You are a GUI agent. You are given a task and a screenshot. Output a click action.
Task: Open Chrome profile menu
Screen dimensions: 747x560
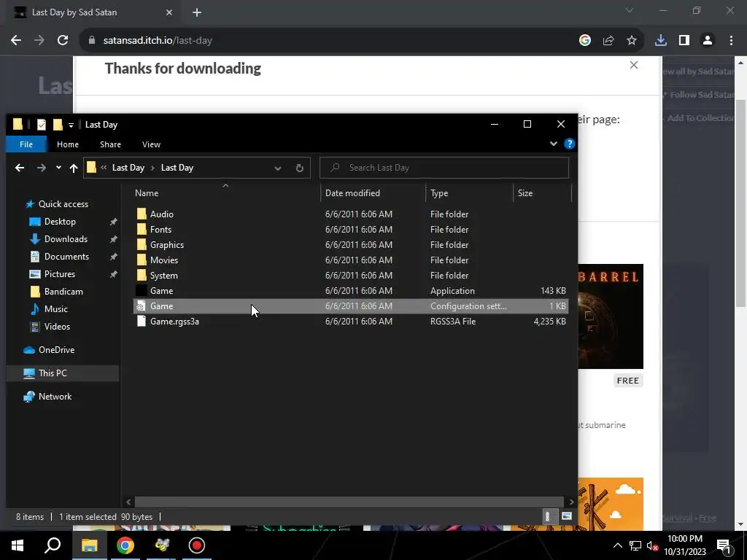click(708, 41)
